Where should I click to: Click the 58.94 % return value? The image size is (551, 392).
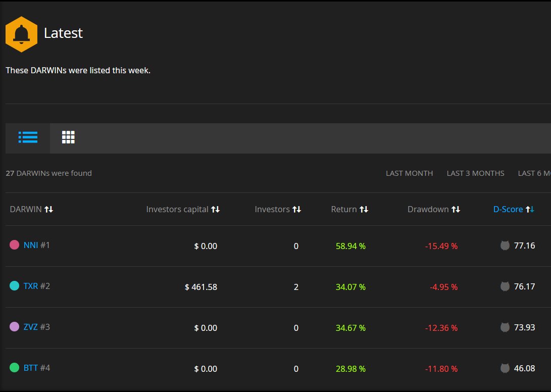[350, 246]
